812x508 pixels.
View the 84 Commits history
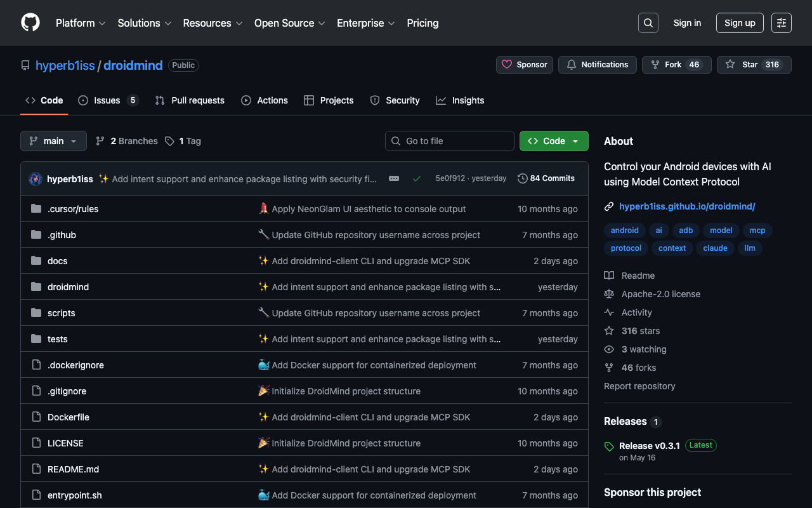(546, 178)
